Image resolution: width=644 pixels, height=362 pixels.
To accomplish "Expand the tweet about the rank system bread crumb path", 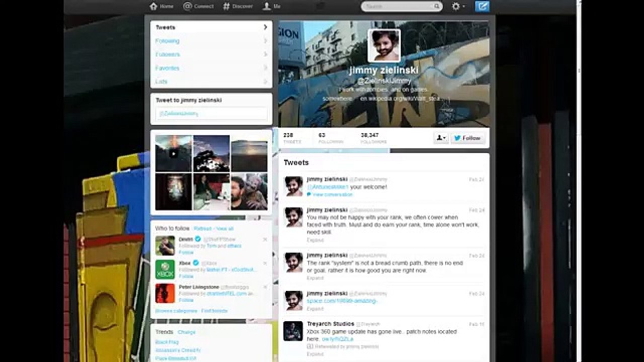I will [315, 278].
